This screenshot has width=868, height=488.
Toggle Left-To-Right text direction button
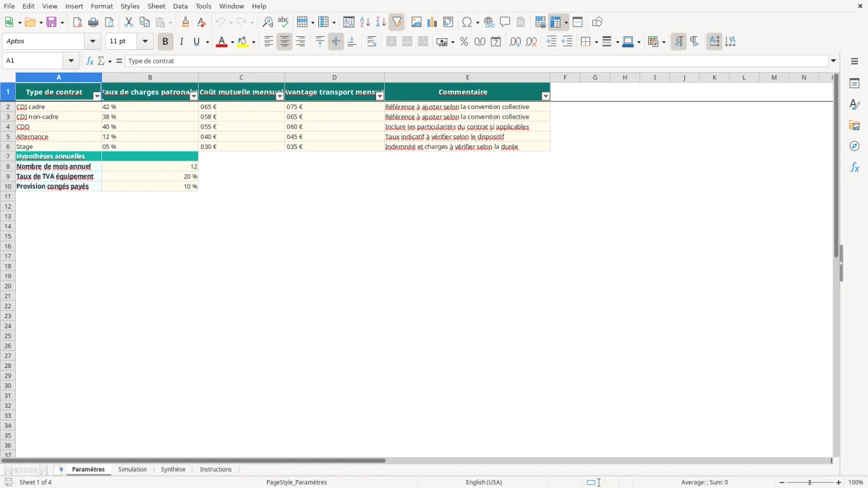(678, 42)
